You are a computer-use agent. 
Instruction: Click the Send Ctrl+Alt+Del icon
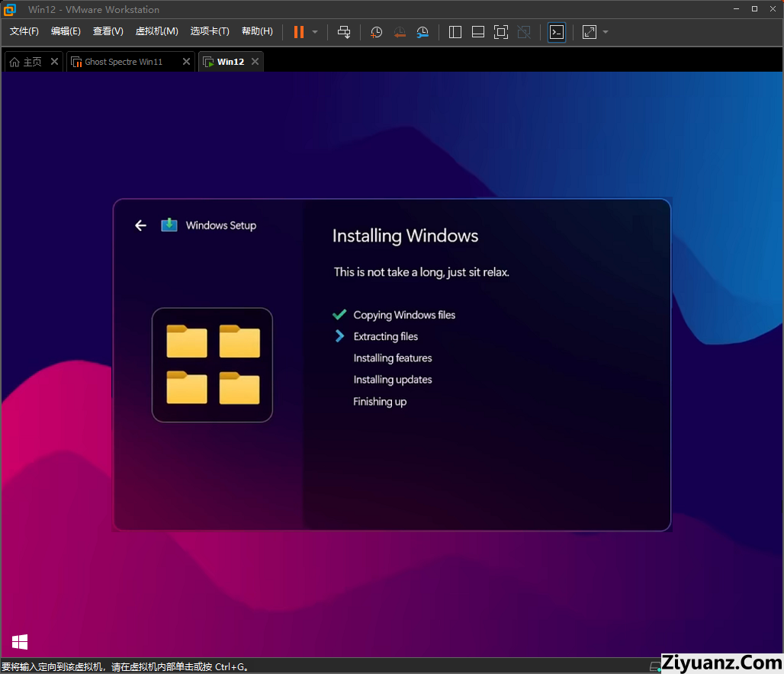pyautogui.click(x=344, y=32)
